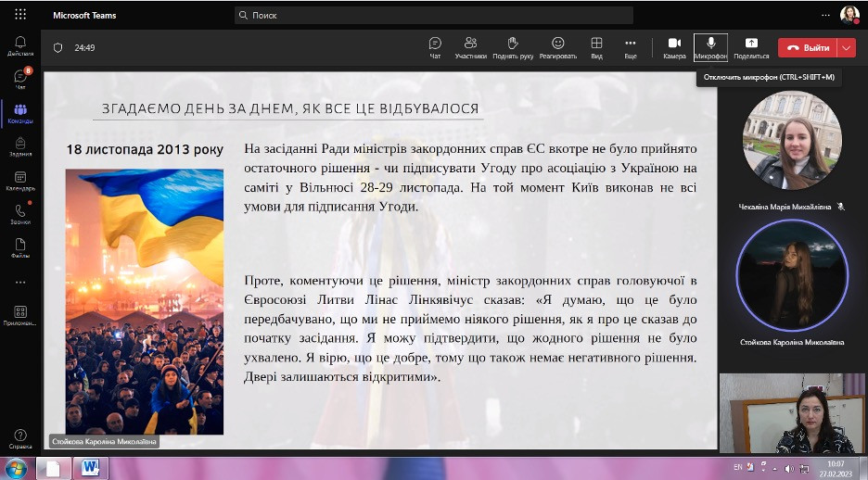Click the Search (Поиск) field
Viewport: 868px width, 480px height.
coord(434,15)
